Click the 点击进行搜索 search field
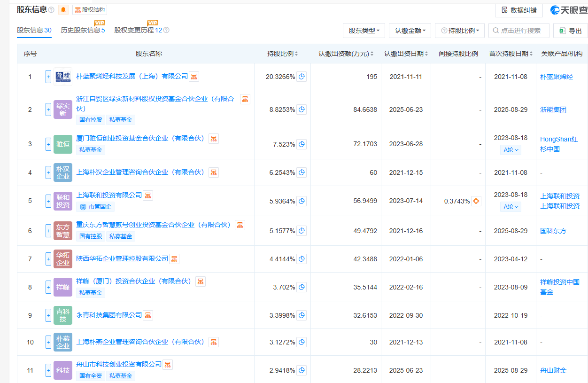The height and width of the screenshot is (383, 588). point(519,31)
